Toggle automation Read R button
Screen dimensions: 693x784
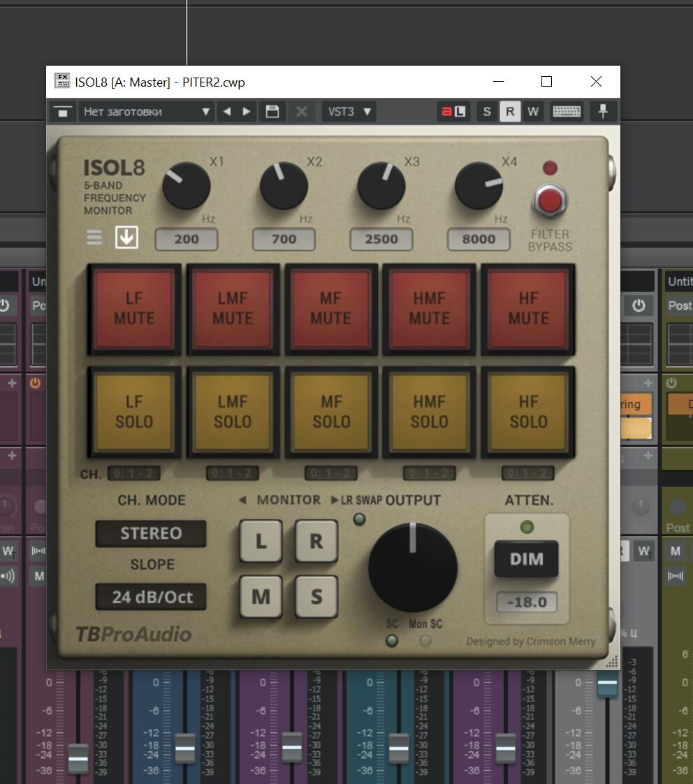coord(510,112)
